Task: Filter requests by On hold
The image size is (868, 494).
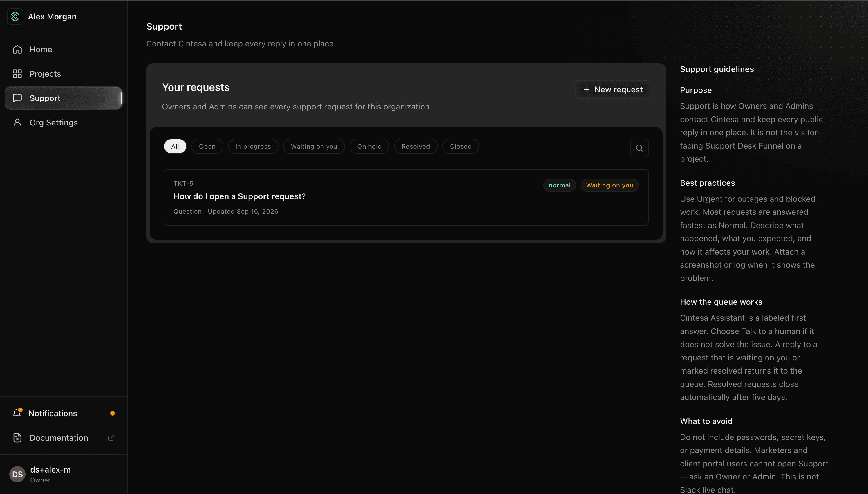Action: [x=369, y=147]
